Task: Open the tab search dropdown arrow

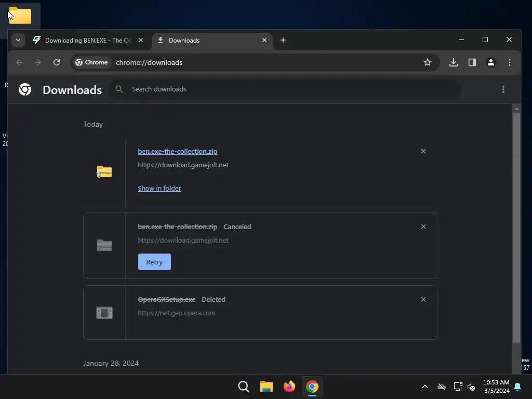Action: coord(18,40)
